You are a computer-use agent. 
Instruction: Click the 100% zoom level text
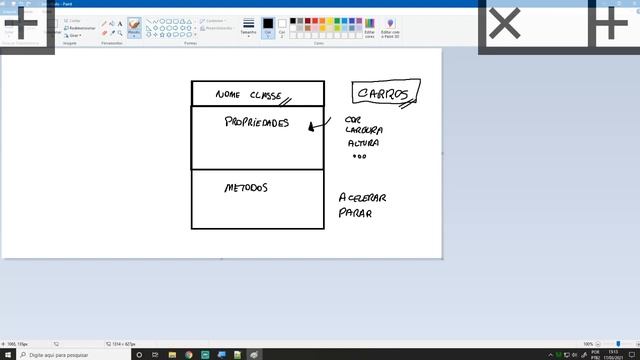(588, 344)
